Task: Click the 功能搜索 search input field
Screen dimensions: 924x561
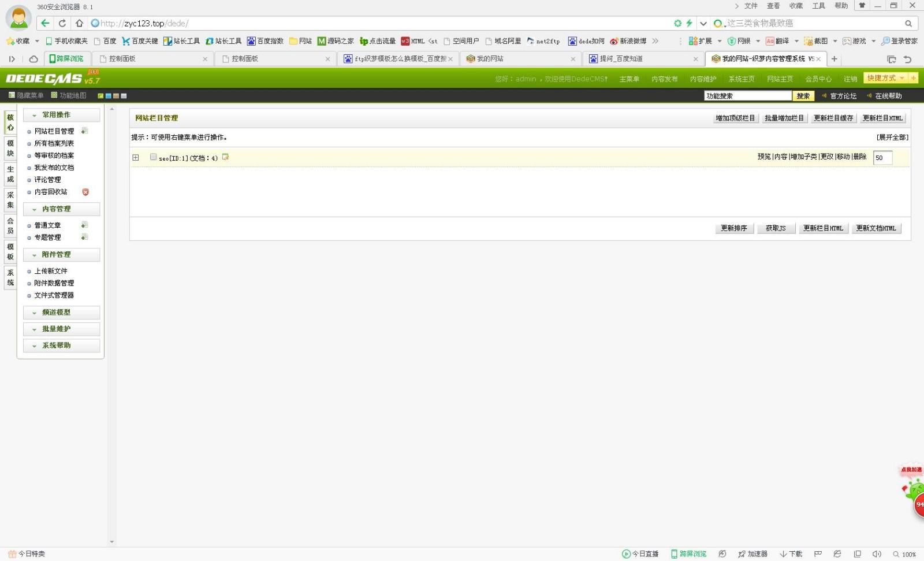Action: tap(748, 96)
